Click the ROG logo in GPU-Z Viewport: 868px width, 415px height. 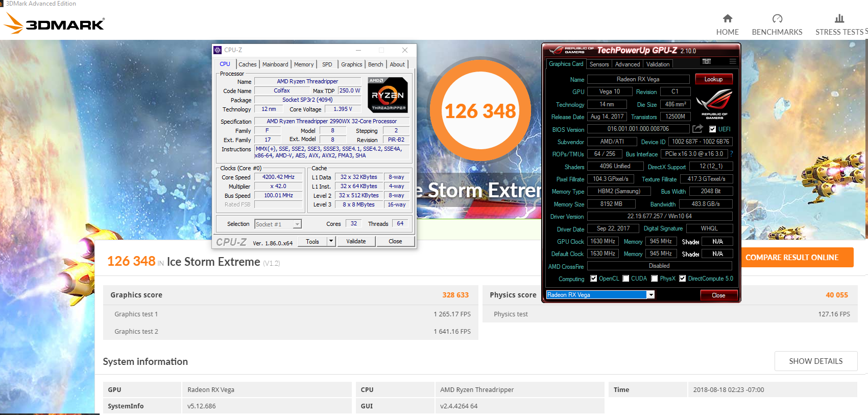pos(714,103)
